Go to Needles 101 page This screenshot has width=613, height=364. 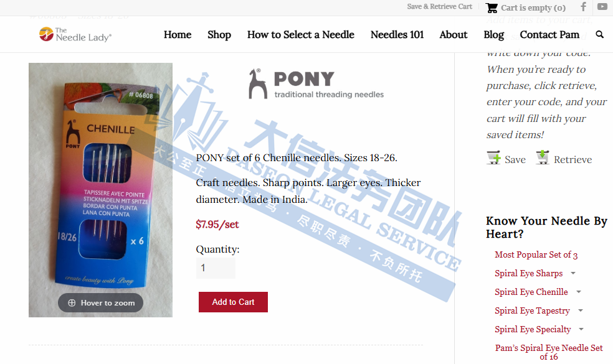tap(397, 35)
